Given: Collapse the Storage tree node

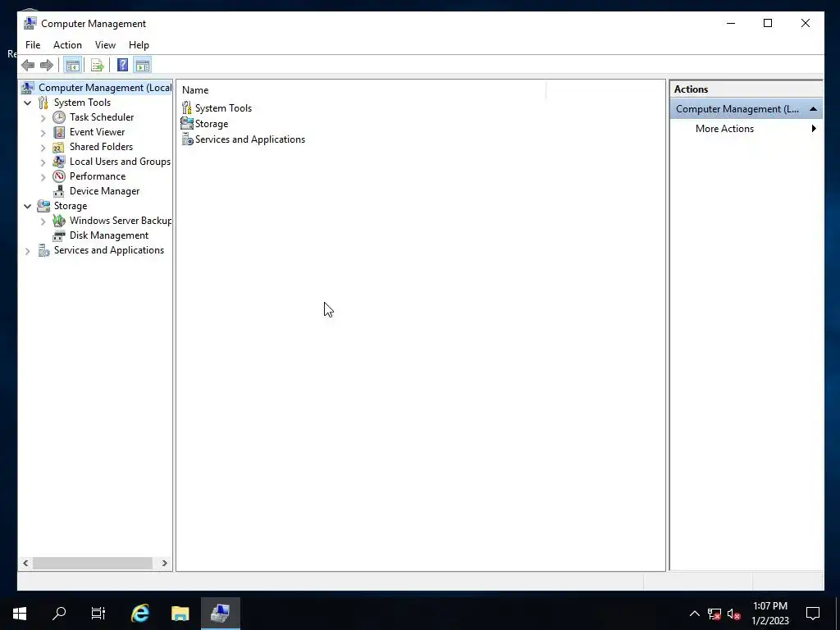Looking at the screenshot, I should click(x=27, y=206).
